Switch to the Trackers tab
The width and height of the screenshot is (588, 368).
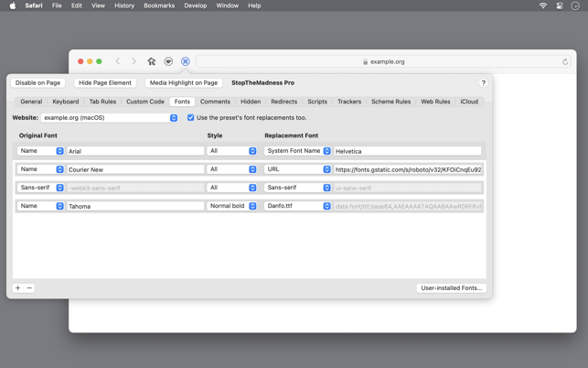[x=349, y=102]
